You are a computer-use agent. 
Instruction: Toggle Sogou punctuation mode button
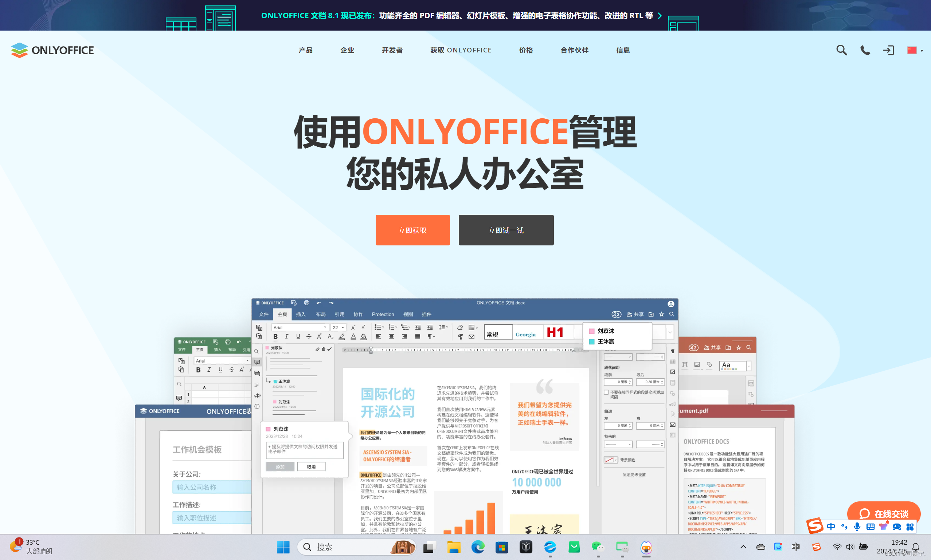point(844,527)
